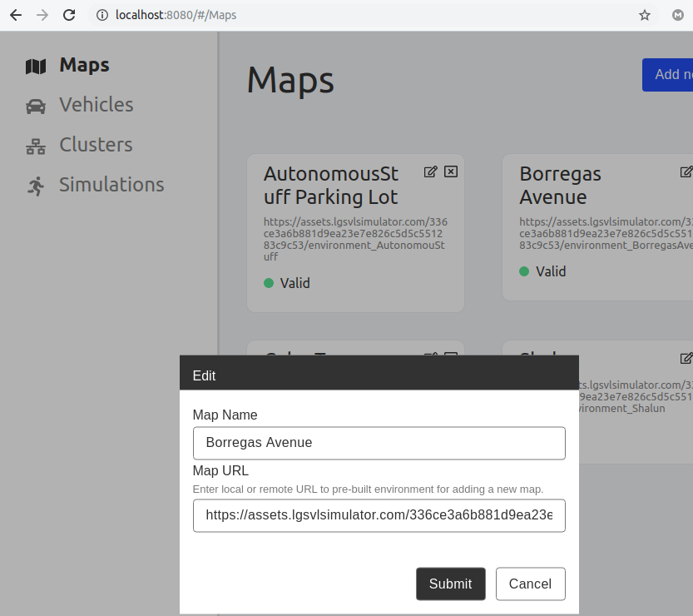Click the AutonomouStuff Parking Lot title
Screen dimensions: 693x616
(331, 186)
